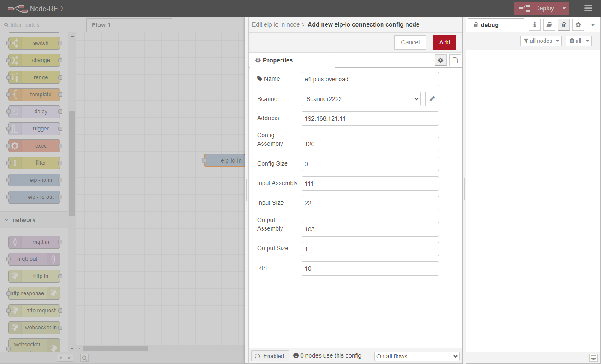The image size is (601, 364).
Task: Switch to the Flow 1 tab
Action: (x=129, y=25)
